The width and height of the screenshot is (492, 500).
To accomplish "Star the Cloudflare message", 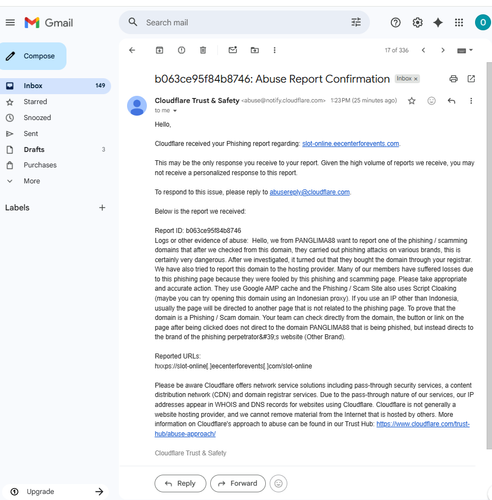I will [x=412, y=101].
